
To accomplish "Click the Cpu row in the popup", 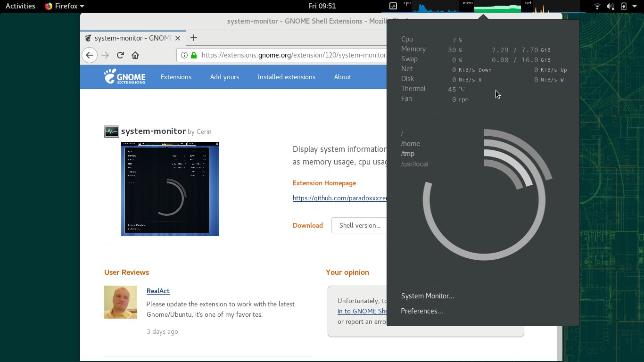I will click(484, 40).
